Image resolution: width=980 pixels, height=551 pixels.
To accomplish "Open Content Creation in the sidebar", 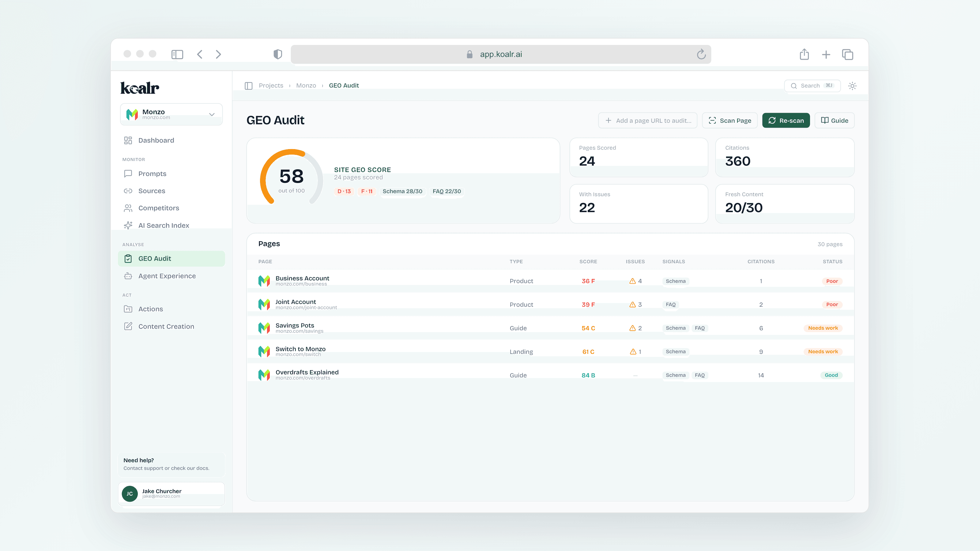I will pos(171,327).
